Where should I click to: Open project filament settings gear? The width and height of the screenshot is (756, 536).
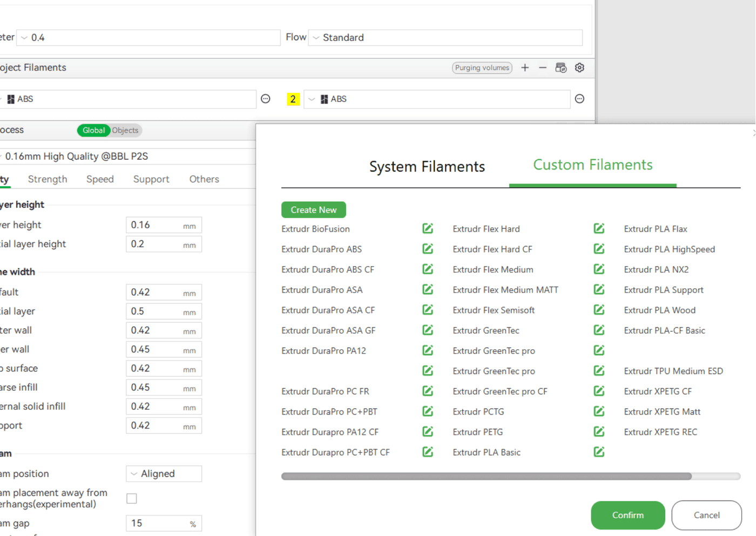pos(579,67)
